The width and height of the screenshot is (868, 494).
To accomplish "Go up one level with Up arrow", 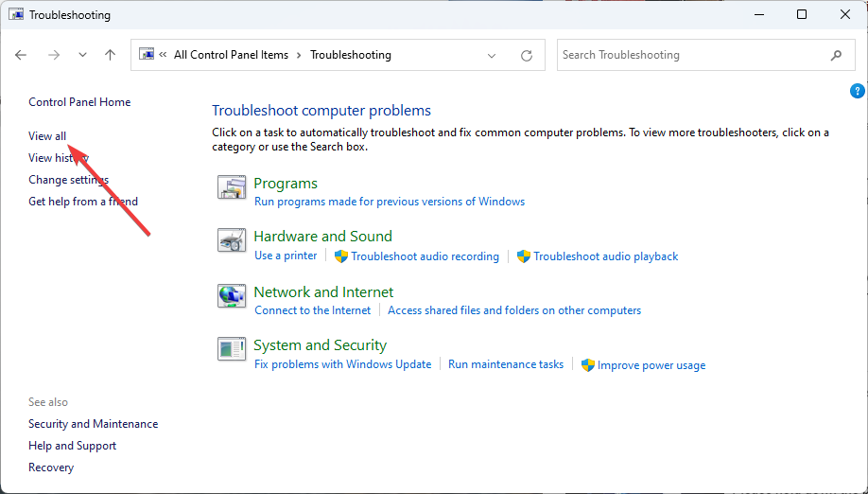I will click(x=110, y=55).
